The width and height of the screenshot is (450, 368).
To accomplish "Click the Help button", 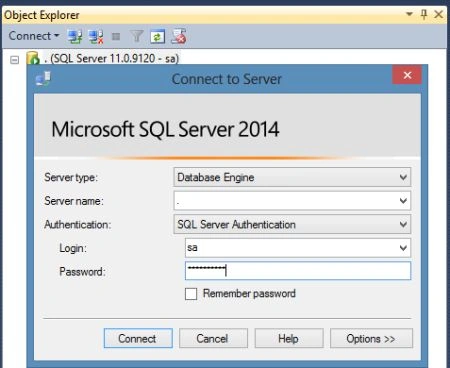I will tap(289, 338).
